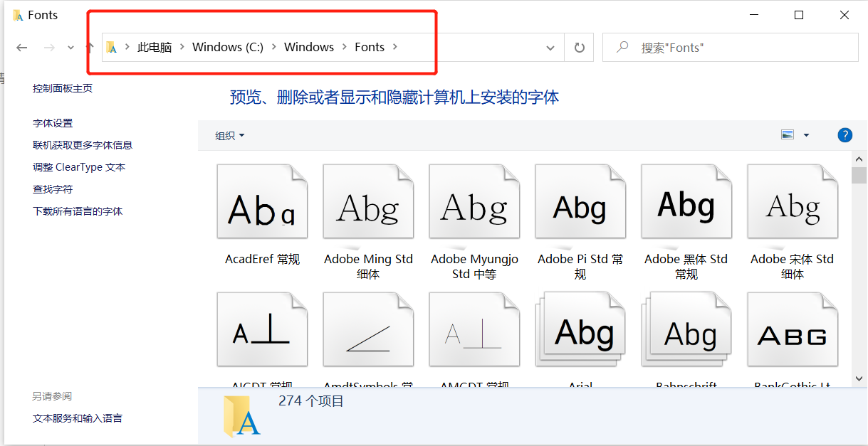
Task: Click the 搜索"Fonts" search field
Action: click(x=730, y=47)
